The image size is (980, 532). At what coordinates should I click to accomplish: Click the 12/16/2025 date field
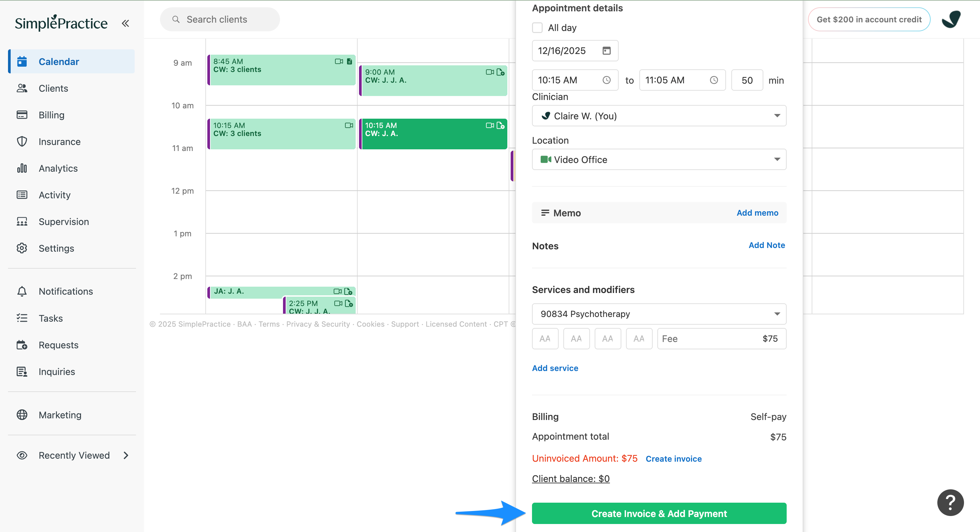tap(575, 50)
